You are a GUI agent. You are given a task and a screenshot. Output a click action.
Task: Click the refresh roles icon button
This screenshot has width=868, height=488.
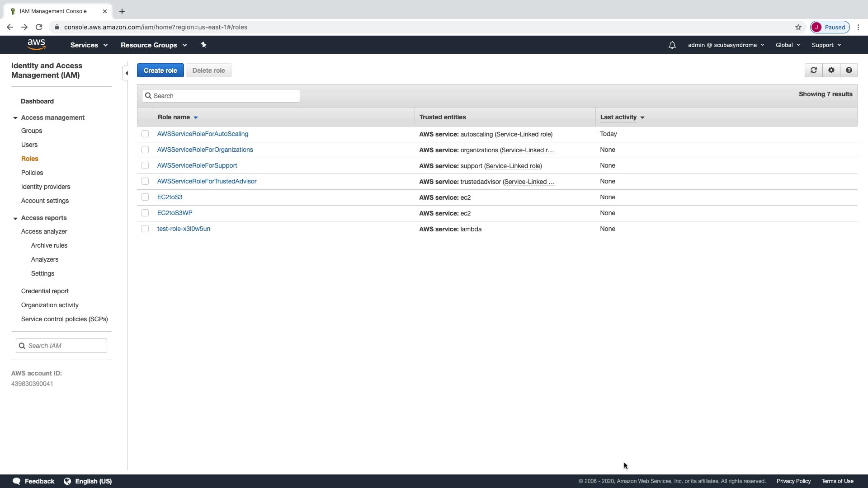(813, 70)
